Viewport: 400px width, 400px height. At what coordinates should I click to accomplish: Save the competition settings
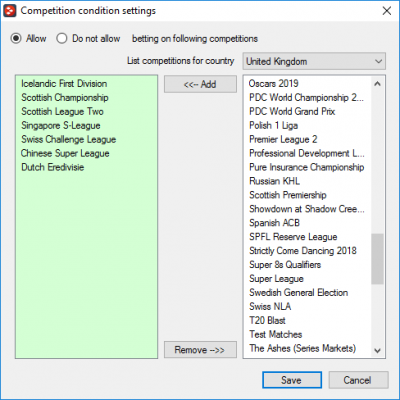292,380
